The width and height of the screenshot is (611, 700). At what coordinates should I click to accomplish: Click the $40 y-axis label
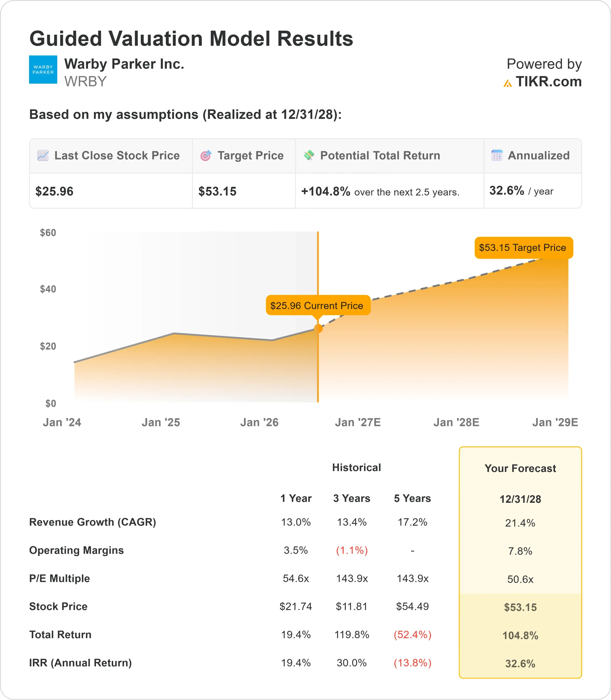(x=48, y=289)
